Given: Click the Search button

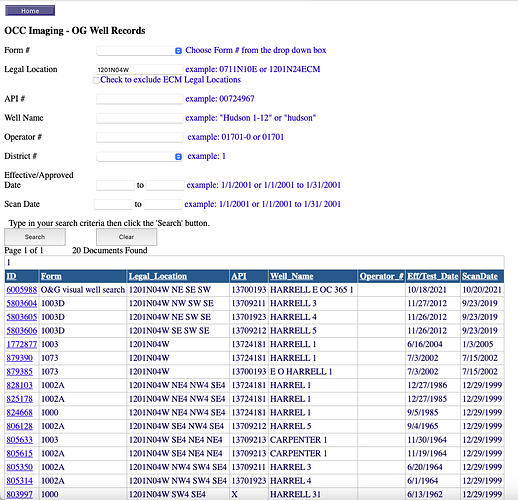Looking at the screenshot, I should coord(35,237).
